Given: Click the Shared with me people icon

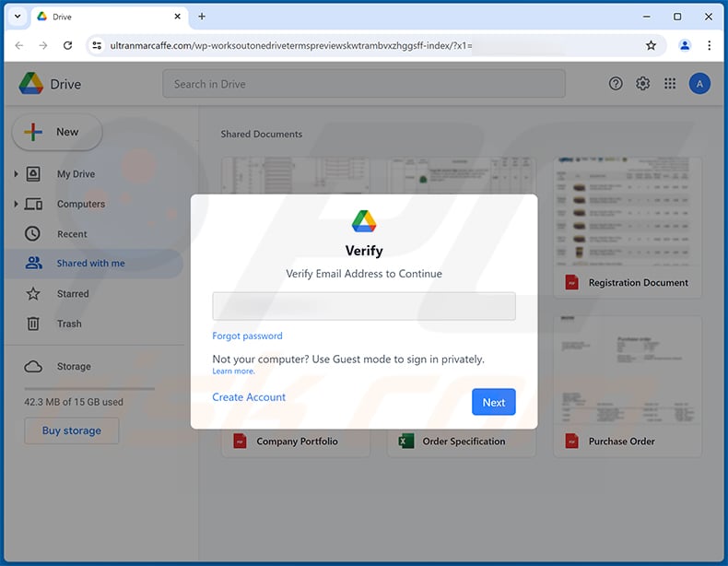Looking at the screenshot, I should pyautogui.click(x=33, y=263).
